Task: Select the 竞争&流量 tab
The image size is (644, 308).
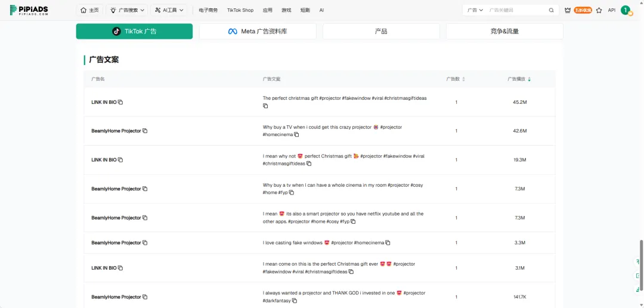Action: pyautogui.click(x=504, y=31)
